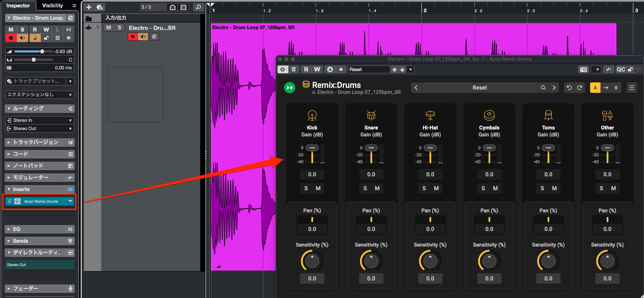Toggle Record Enable in the Inspector
644x298 pixels.
coord(11,38)
